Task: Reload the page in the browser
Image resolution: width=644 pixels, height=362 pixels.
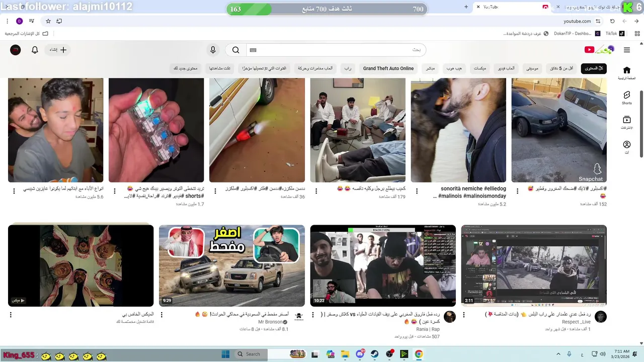Action: (612, 21)
